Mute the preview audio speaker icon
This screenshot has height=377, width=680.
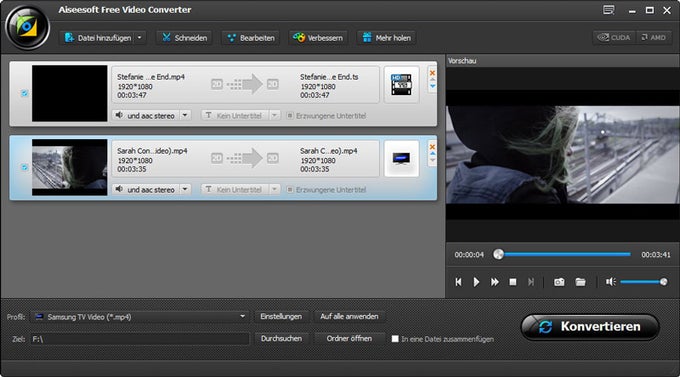(611, 282)
